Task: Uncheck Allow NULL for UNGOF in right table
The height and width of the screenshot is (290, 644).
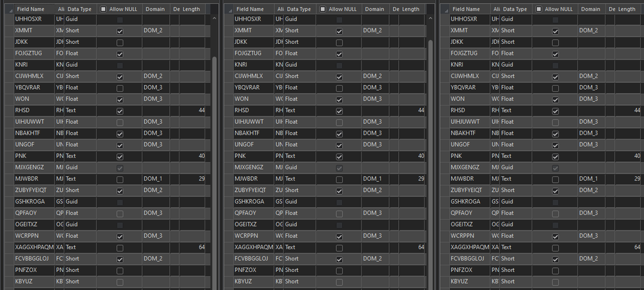Action: tap(556, 146)
